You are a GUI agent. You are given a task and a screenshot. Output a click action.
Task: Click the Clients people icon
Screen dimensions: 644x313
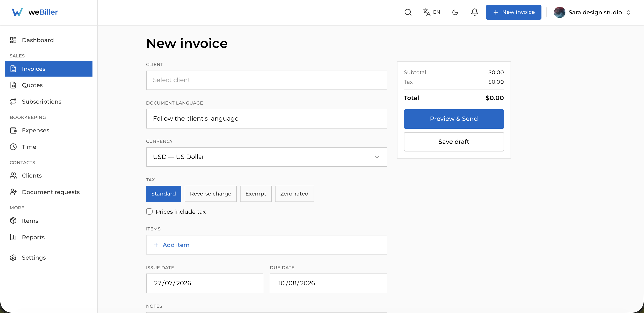point(13,175)
